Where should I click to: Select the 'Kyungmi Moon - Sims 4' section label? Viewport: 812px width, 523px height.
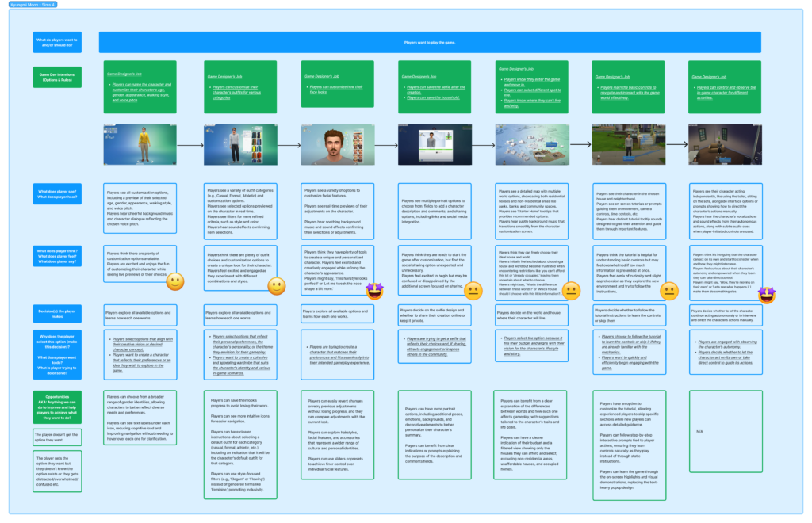click(25, 5)
